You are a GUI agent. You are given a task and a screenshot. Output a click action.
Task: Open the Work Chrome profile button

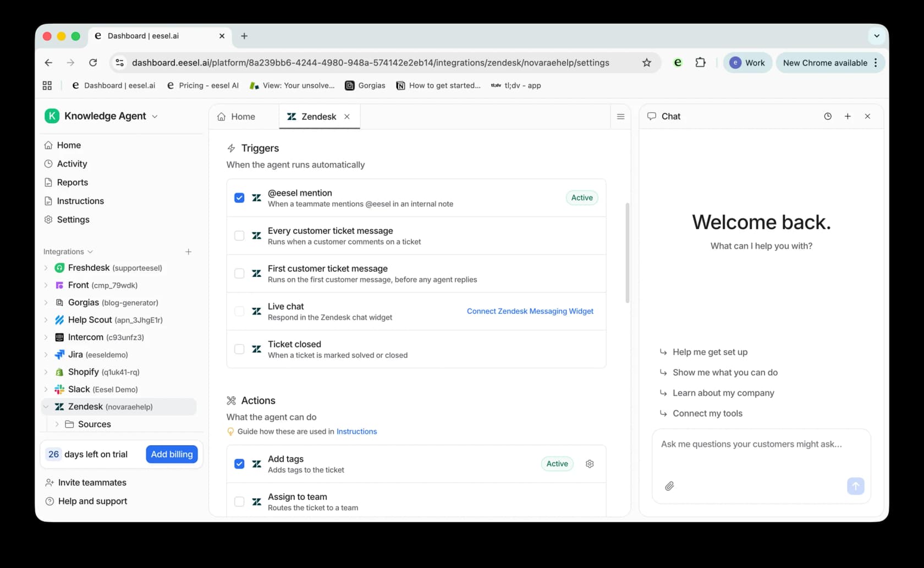tap(747, 63)
